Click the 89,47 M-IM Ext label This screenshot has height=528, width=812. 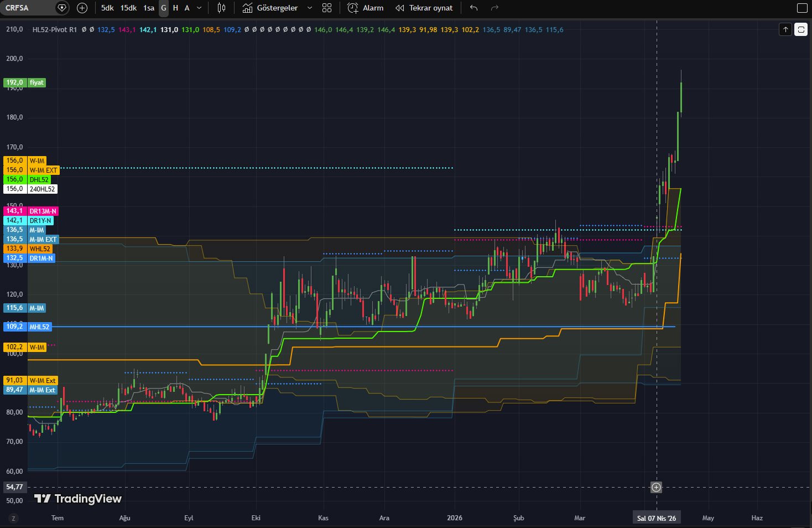(x=30, y=390)
